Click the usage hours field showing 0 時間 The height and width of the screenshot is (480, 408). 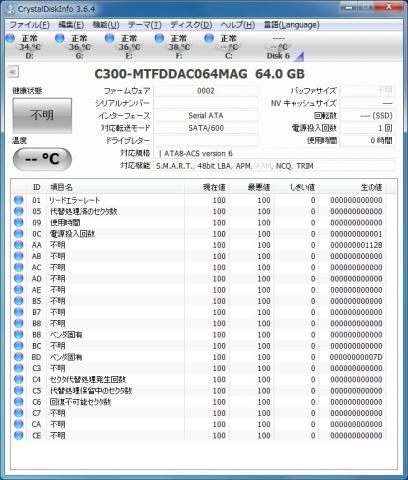(367, 140)
